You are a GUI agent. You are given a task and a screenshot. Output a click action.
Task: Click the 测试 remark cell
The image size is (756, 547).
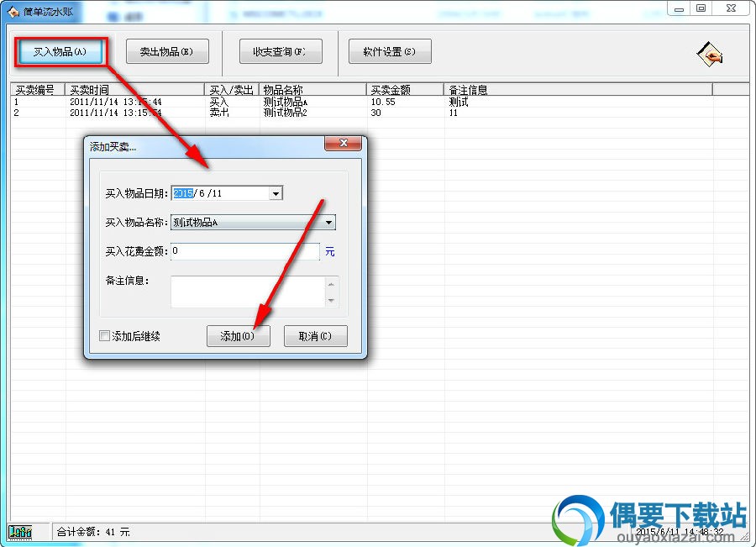tap(459, 102)
